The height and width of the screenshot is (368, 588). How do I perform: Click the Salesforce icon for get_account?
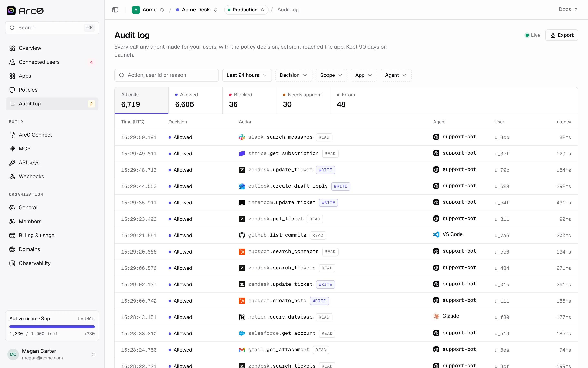tap(242, 333)
